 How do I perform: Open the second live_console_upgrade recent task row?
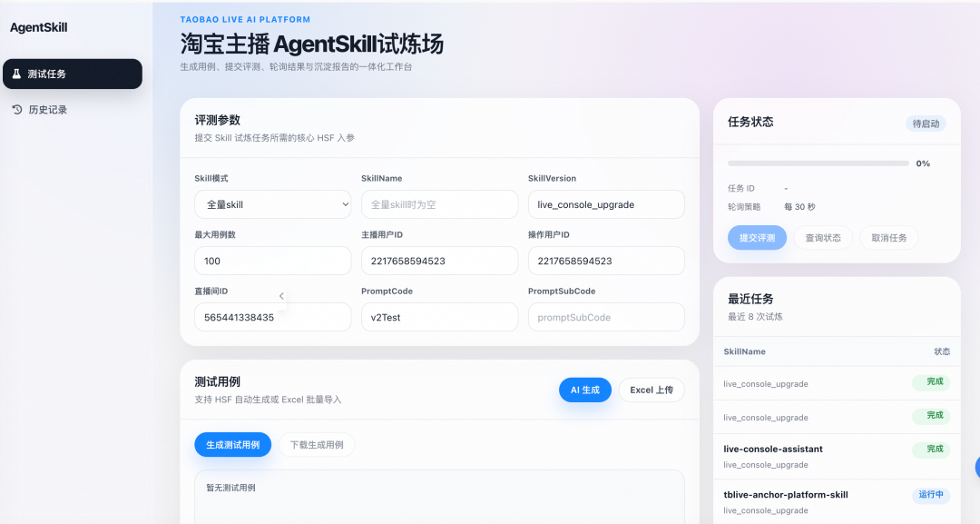(837, 417)
